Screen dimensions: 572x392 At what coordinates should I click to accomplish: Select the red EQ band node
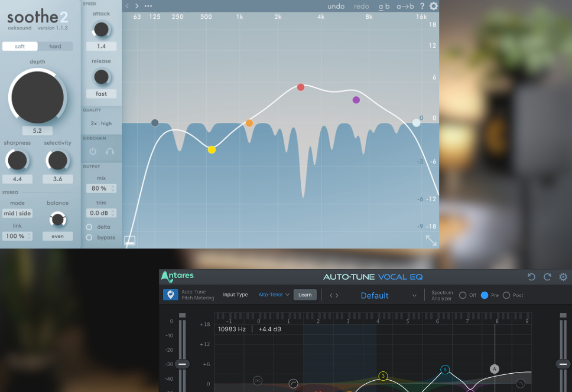pos(301,87)
